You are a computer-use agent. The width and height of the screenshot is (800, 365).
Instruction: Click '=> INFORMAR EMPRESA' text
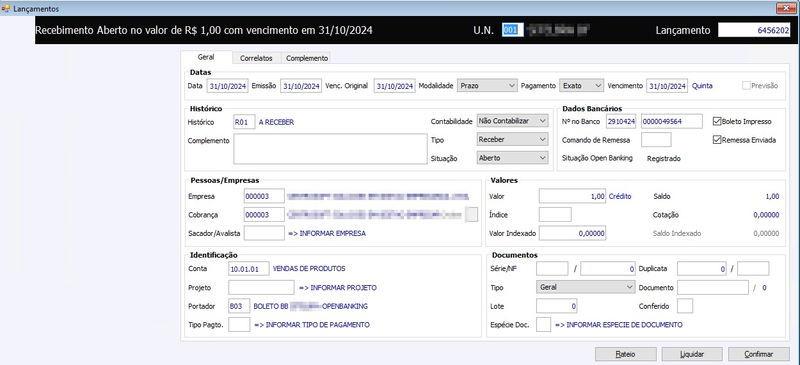point(327,233)
